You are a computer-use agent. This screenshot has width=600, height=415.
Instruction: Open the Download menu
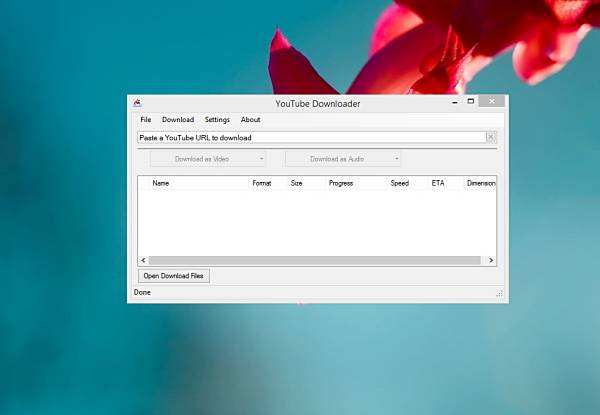178,120
